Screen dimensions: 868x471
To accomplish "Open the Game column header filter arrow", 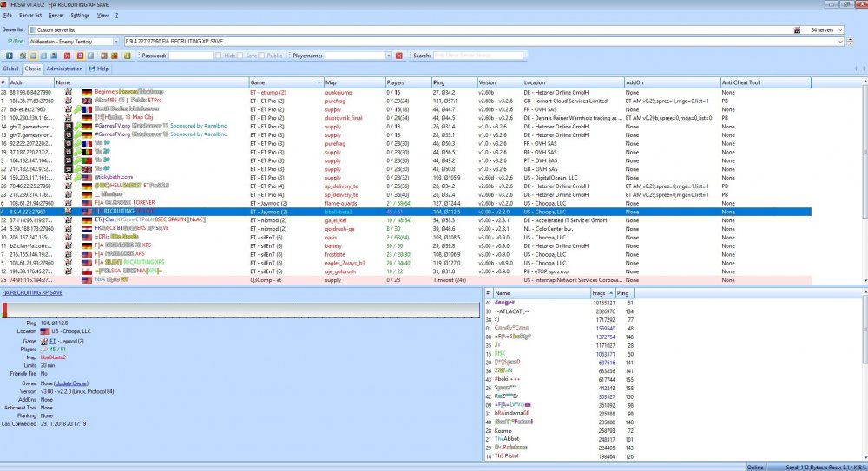I will point(319,82).
